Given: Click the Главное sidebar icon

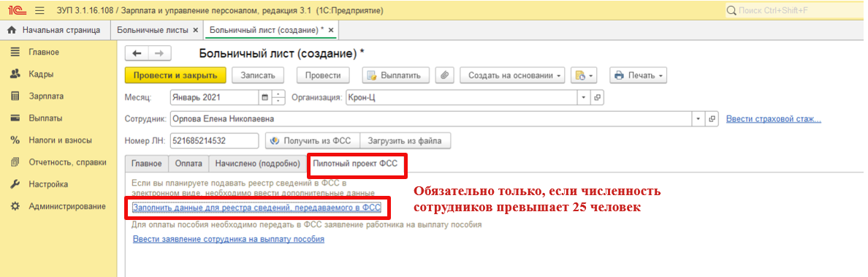Looking at the screenshot, I should coord(15,52).
